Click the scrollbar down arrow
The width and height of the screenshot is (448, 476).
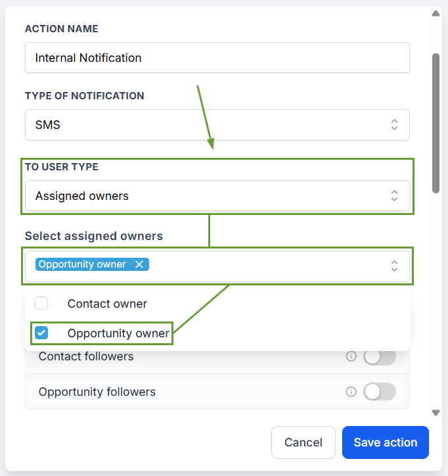[x=436, y=413]
